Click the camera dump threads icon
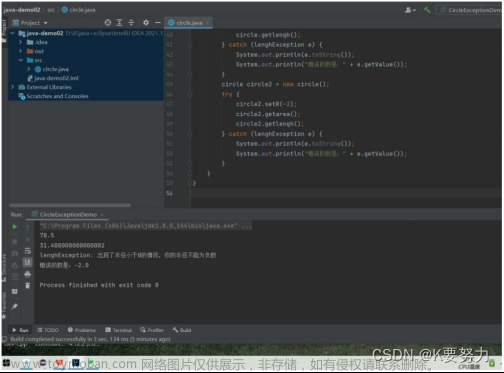This screenshot has height=373, width=504. [15, 253]
